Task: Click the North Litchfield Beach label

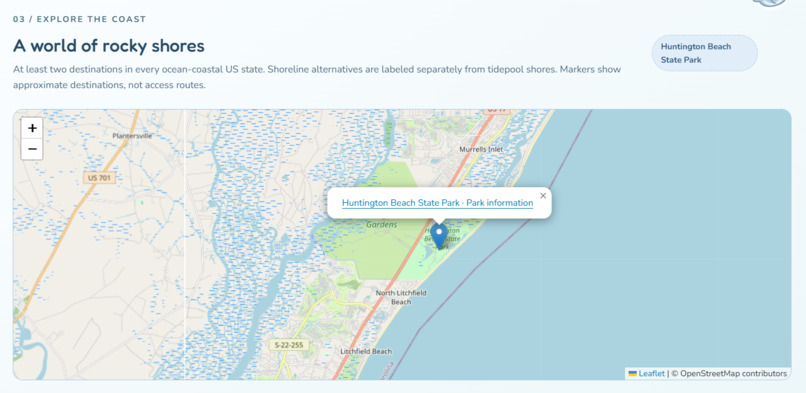Action: click(401, 297)
